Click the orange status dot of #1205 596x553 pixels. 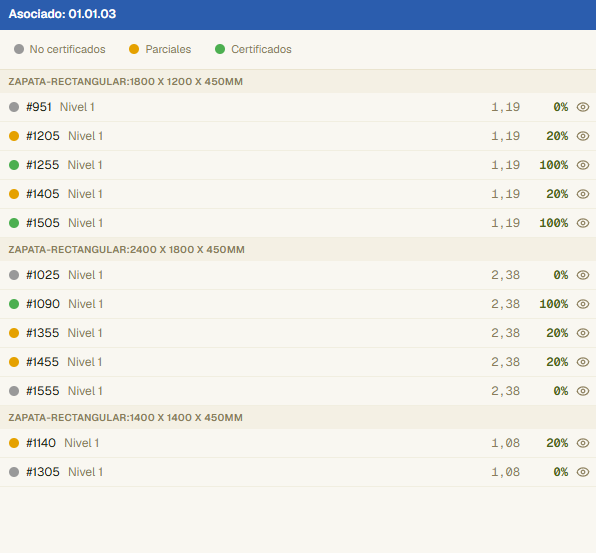click(x=14, y=136)
